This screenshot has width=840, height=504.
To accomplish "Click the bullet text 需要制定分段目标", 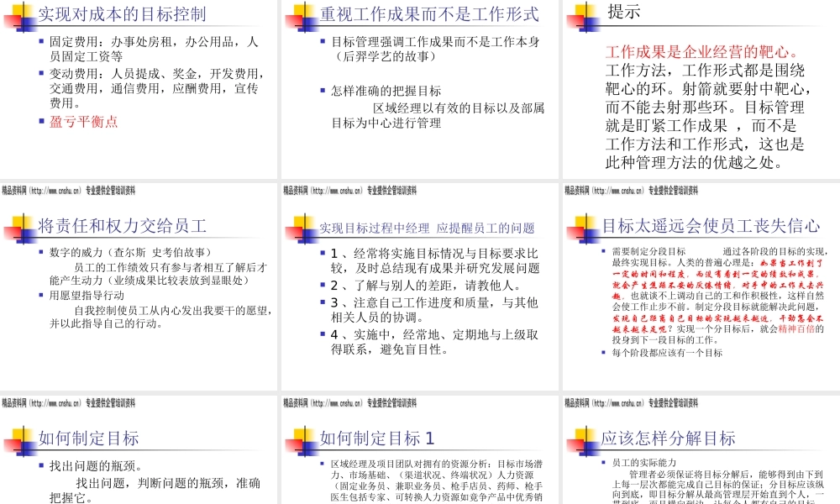I will tap(648, 251).
